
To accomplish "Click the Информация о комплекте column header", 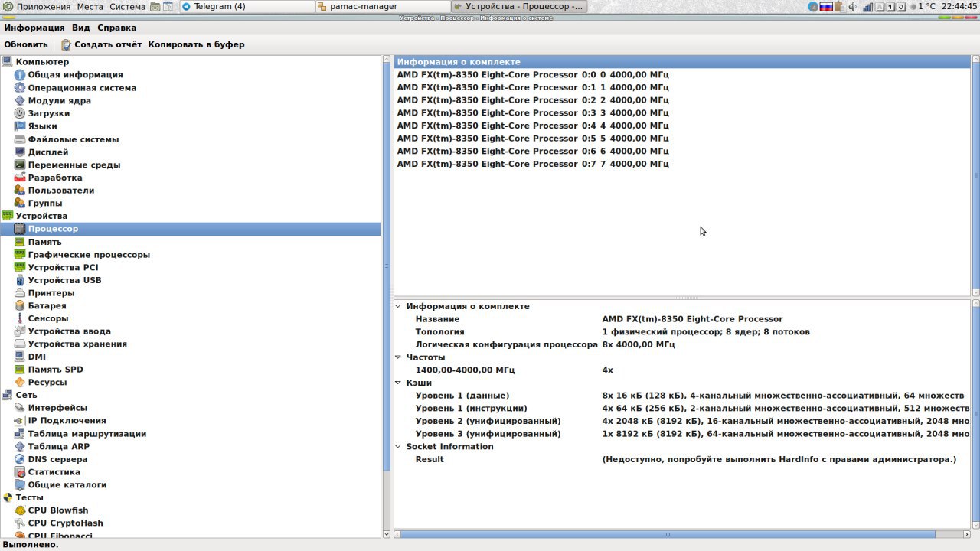I will pos(681,62).
